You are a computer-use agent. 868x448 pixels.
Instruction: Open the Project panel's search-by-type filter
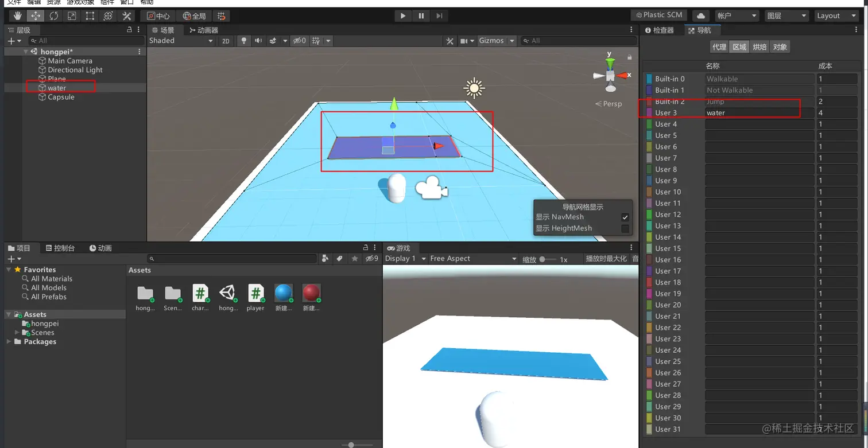point(325,259)
